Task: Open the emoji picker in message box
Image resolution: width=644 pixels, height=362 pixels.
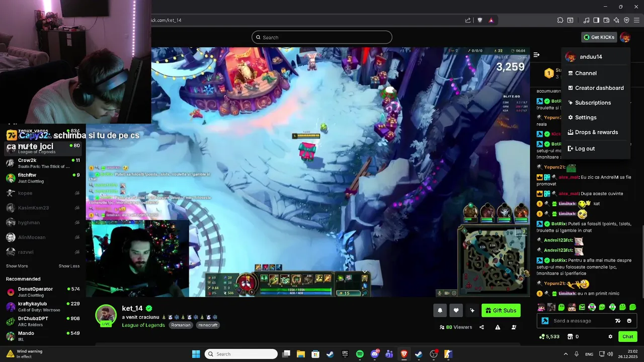Action: point(629,321)
